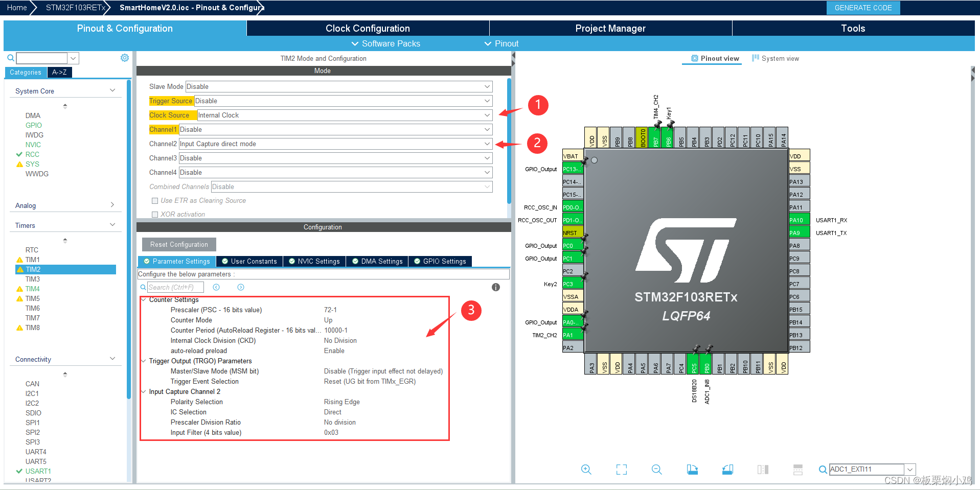
Task: Click the PA10 pin on the chip
Action: tap(799, 220)
